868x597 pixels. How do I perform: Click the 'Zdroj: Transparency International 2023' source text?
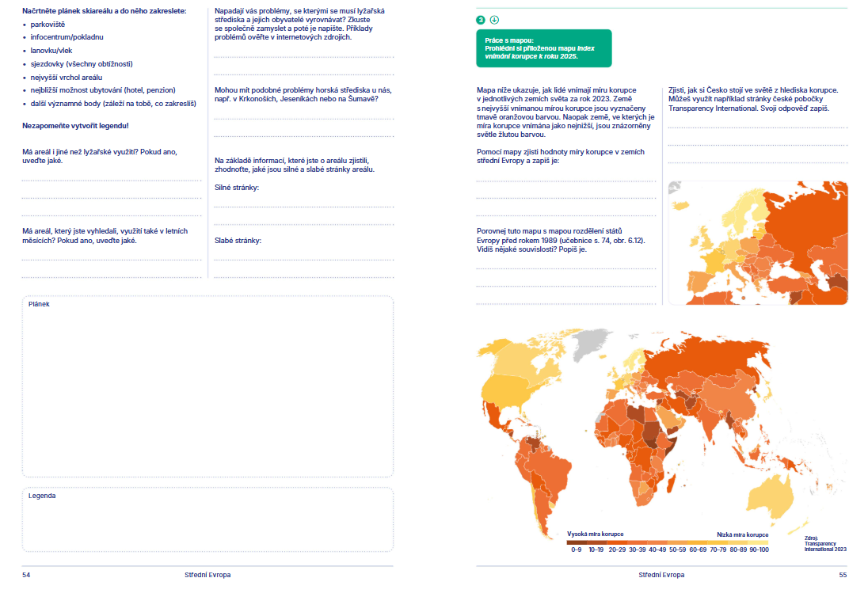(x=824, y=543)
